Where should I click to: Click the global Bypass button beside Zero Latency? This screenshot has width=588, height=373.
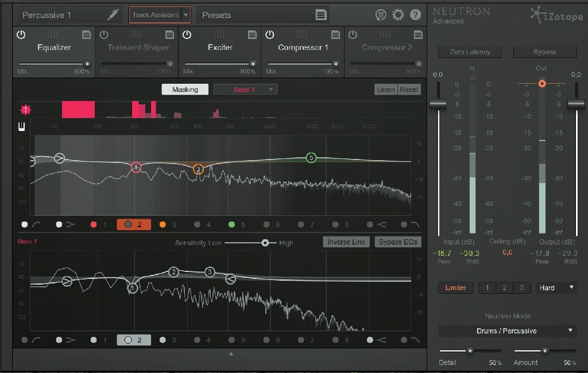[545, 52]
